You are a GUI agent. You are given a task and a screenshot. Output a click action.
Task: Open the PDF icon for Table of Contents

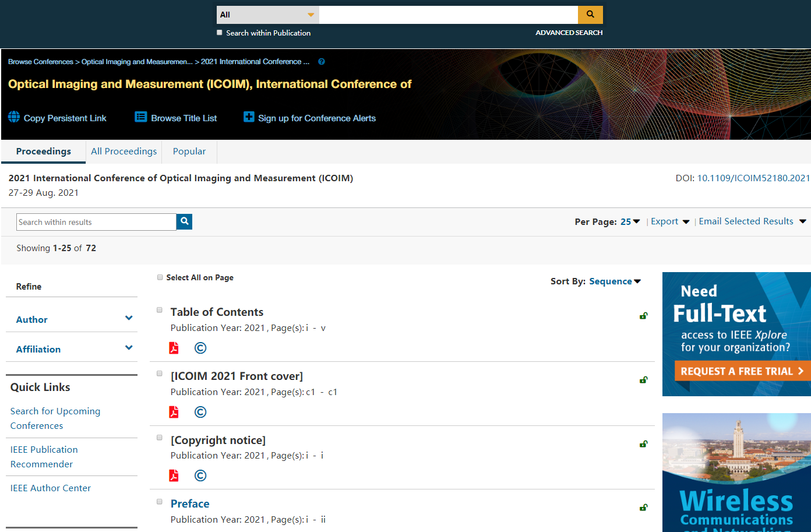tap(174, 348)
